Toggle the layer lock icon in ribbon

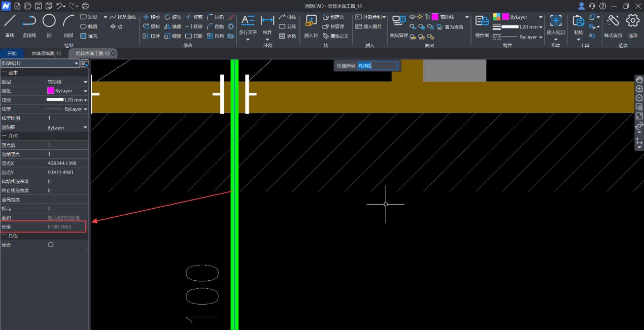point(427,17)
